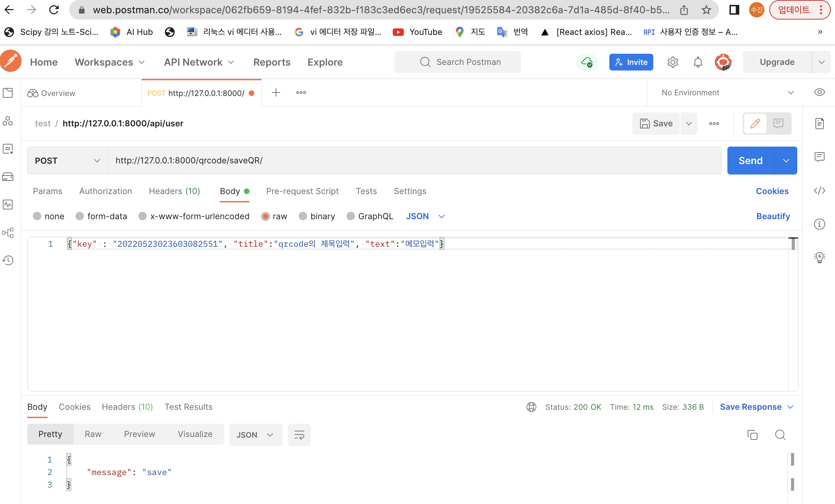Copy response using the copy icon
The width and height of the screenshot is (835, 504).
752,435
